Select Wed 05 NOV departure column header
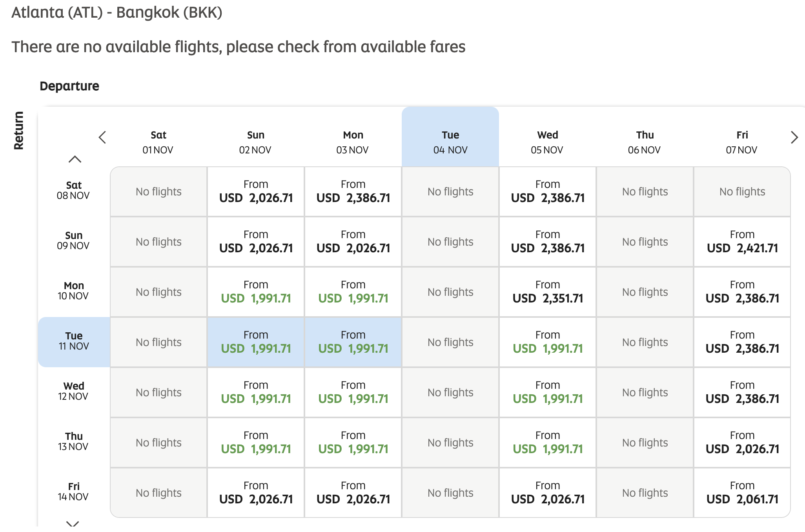The width and height of the screenshot is (805, 532). [x=547, y=142]
